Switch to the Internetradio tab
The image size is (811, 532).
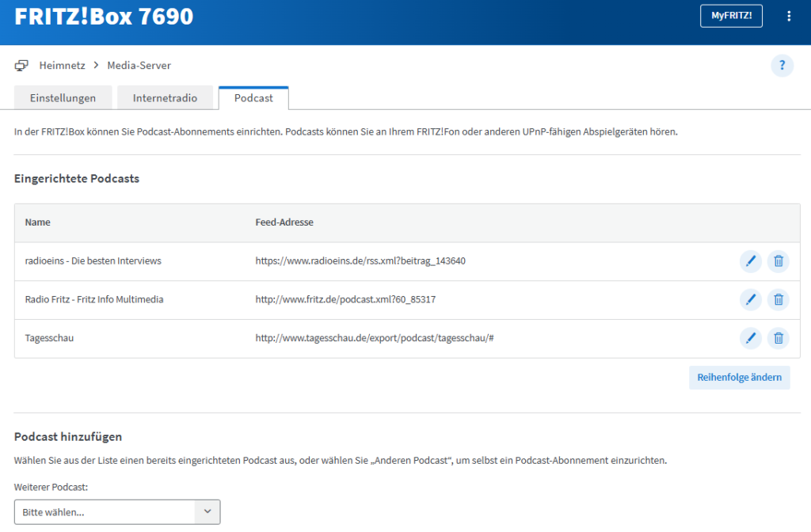(165, 98)
